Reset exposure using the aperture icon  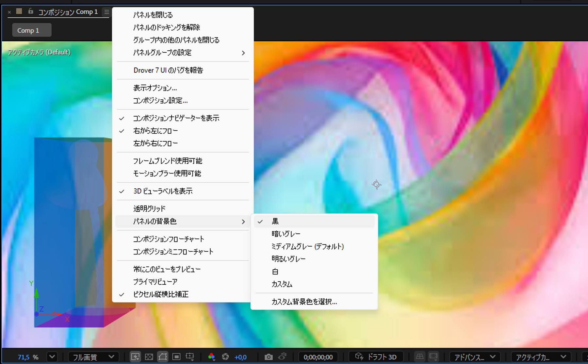click(225, 356)
